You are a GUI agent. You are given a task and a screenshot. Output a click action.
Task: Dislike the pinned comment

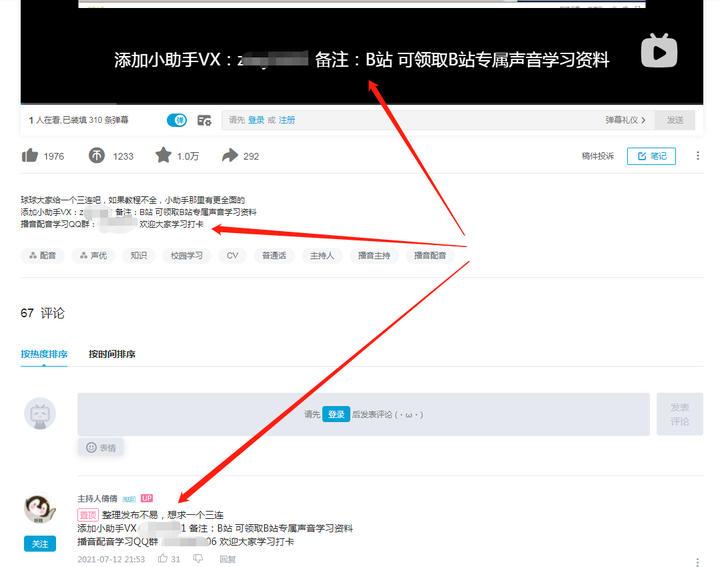pyautogui.click(x=198, y=558)
